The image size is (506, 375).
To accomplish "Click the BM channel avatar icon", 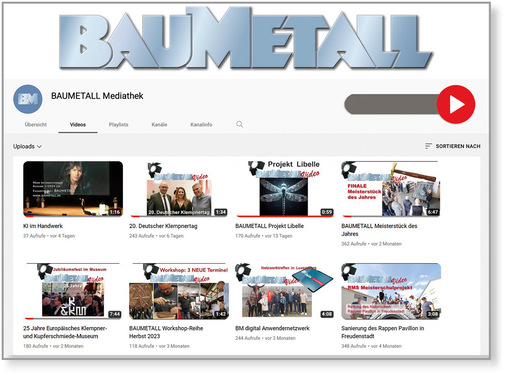I will tap(28, 99).
